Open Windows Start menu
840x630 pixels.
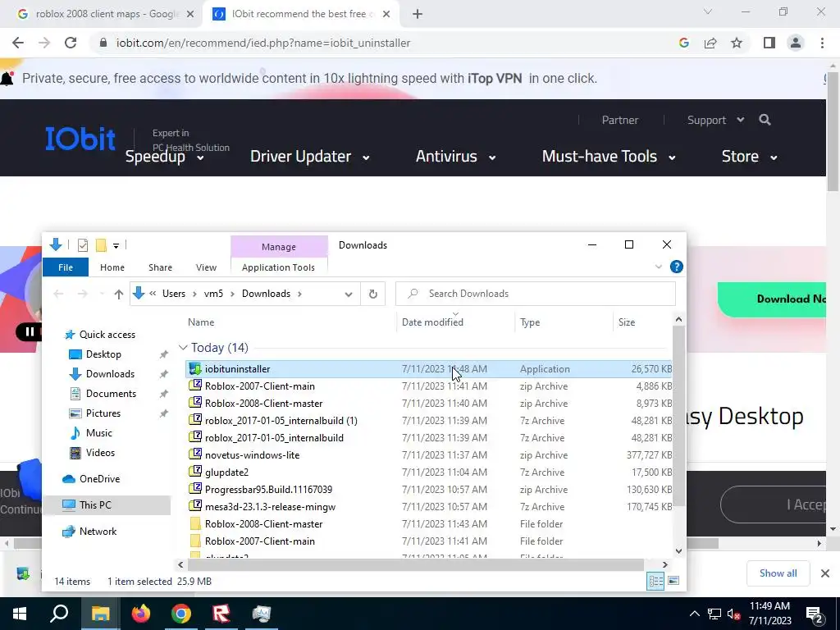[20, 614]
